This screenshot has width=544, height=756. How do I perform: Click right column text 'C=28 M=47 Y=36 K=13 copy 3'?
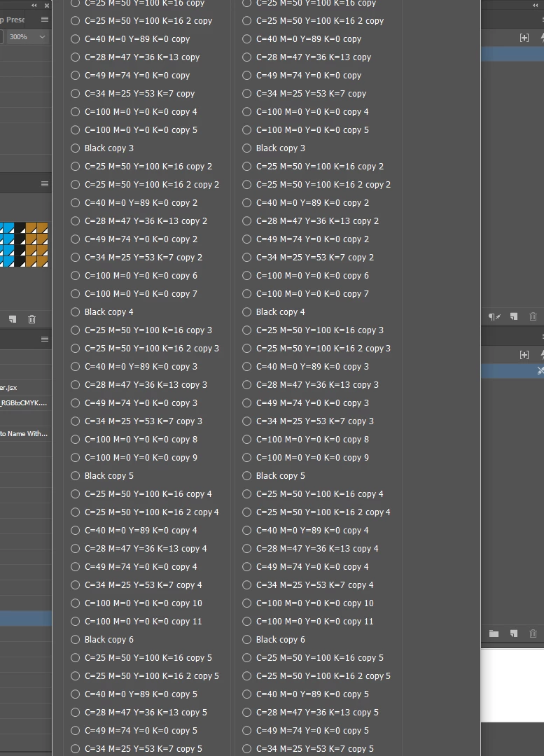tap(317, 385)
